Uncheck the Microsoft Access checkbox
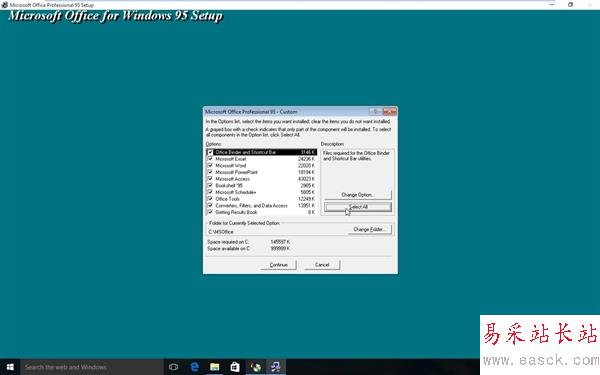 pyautogui.click(x=210, y=179)
